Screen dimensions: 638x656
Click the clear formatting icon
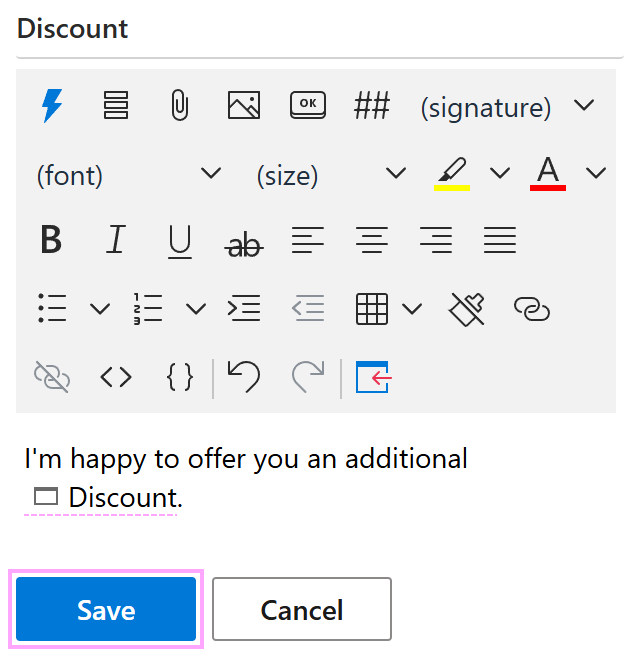click(467, 309)
